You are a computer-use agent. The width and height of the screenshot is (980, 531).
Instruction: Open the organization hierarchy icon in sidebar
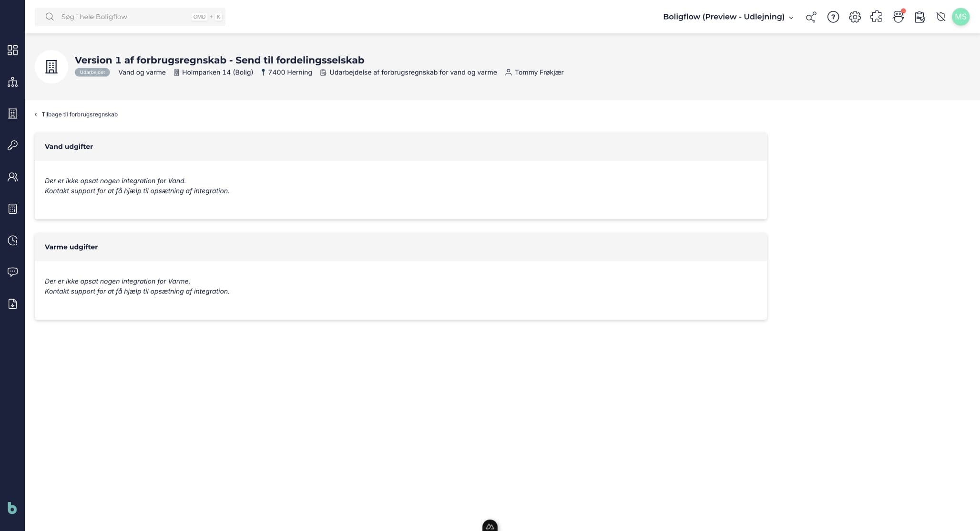tap(12, 82)
